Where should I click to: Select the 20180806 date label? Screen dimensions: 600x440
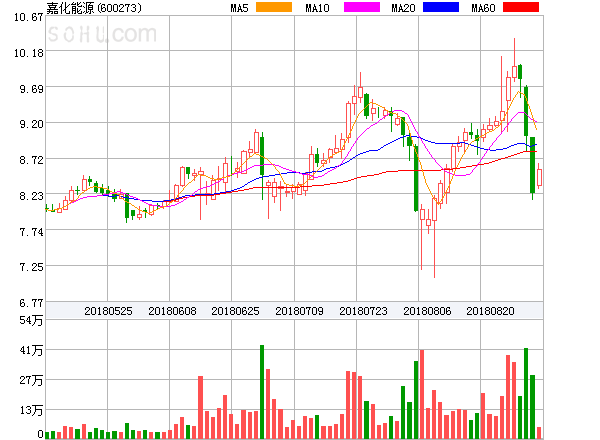427,311
